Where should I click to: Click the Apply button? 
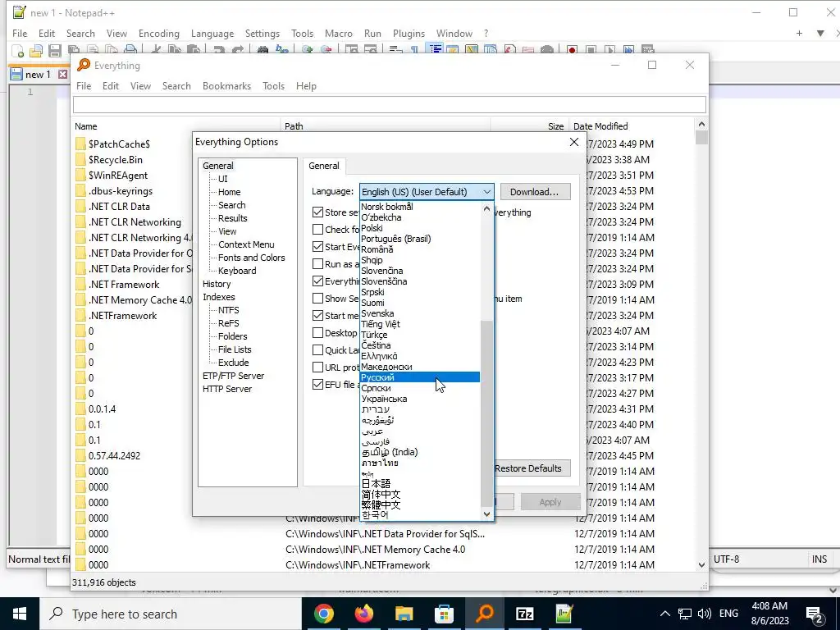(550, 502)
